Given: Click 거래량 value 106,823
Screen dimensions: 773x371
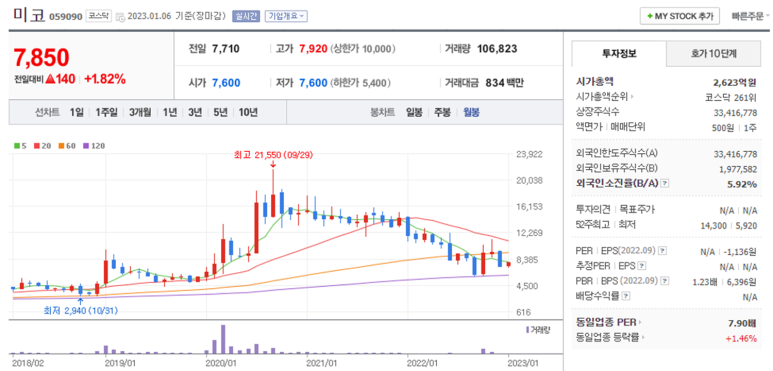Looking at the screenshot, I should tap(497, 49).
